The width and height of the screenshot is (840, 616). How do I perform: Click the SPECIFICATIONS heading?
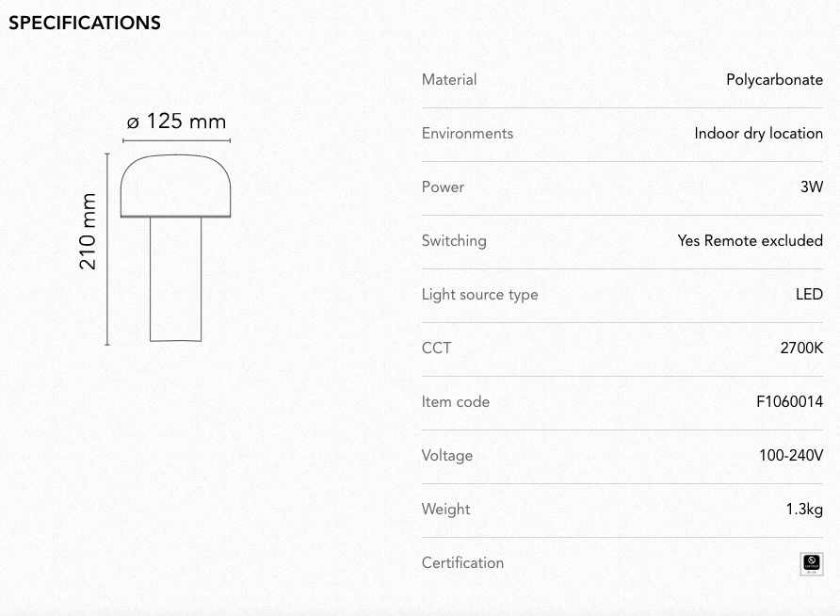(x=85, y=23)
